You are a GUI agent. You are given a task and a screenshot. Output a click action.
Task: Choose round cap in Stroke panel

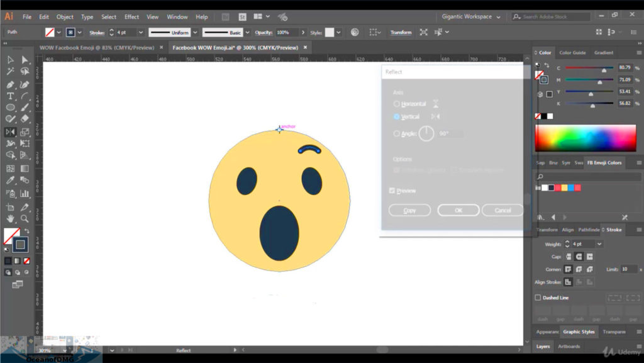579,257
